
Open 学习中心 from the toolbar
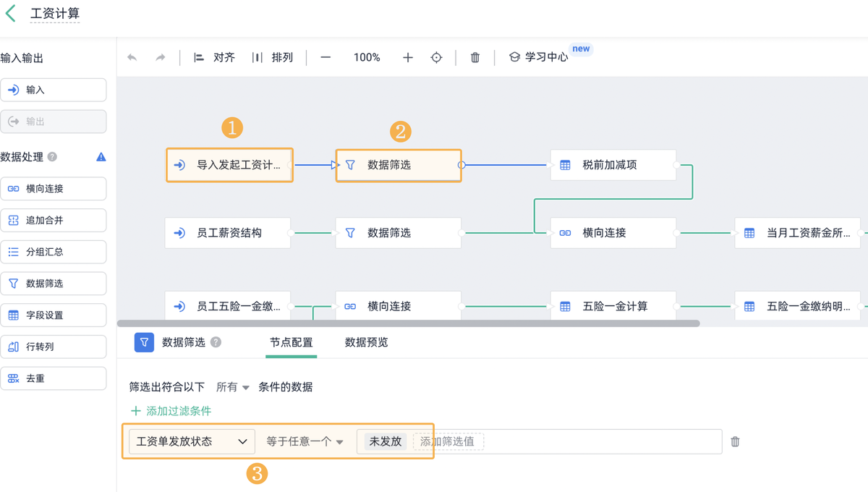click(x=539, y=57)
